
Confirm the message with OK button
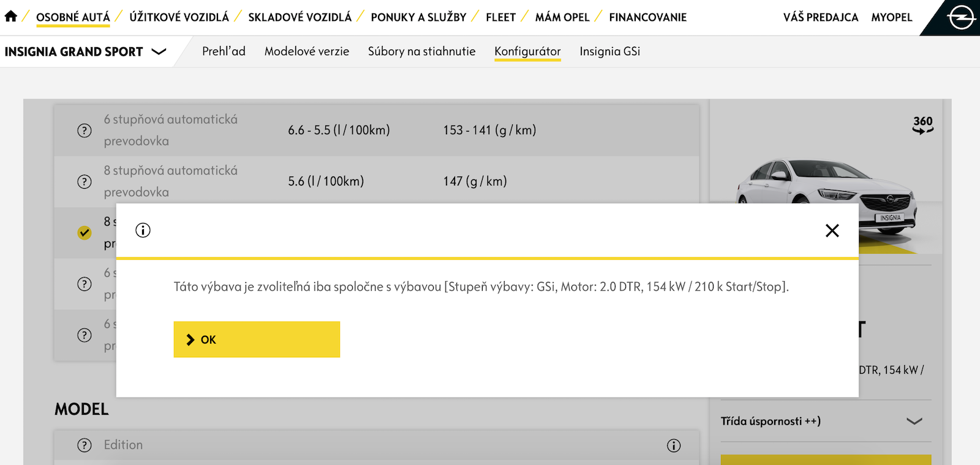click(x=257, y=339)
